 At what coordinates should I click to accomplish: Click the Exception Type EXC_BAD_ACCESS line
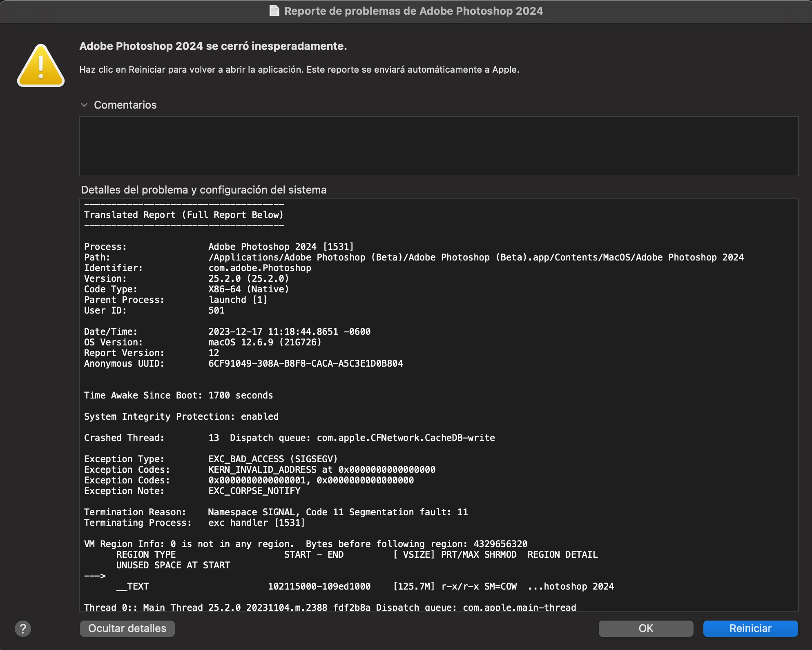272,459
